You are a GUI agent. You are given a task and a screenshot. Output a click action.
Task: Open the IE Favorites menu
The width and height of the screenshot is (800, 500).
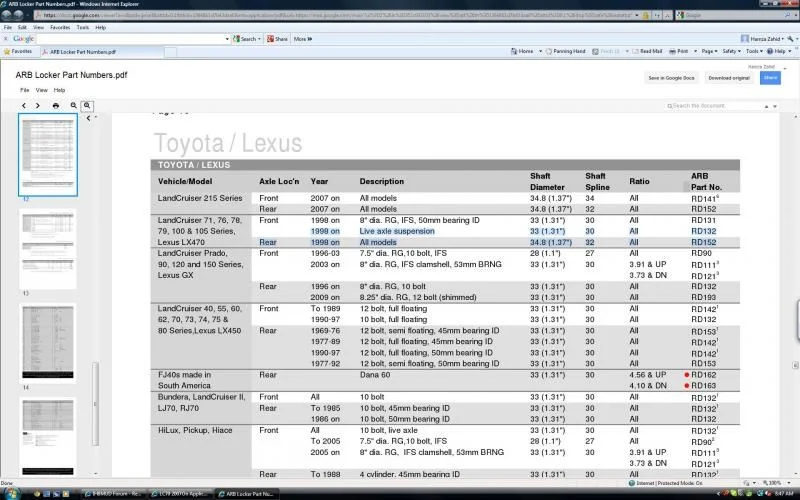coord(60,28)
